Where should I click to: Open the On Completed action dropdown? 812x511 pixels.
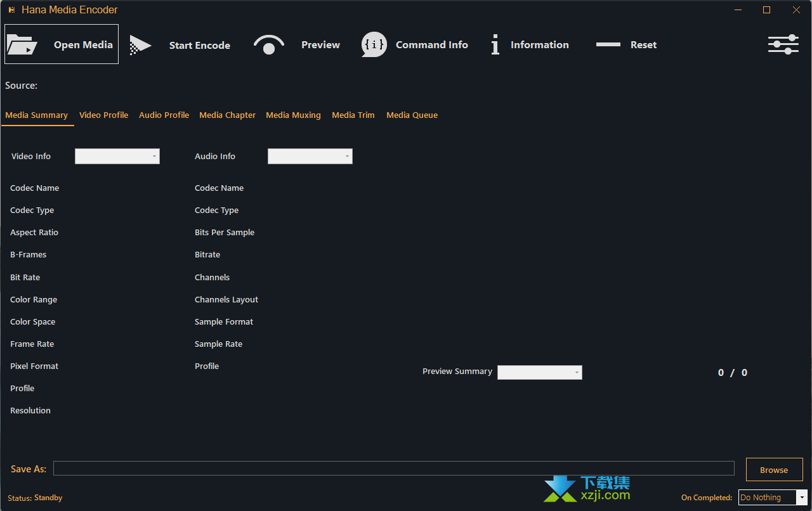point(772,498)
